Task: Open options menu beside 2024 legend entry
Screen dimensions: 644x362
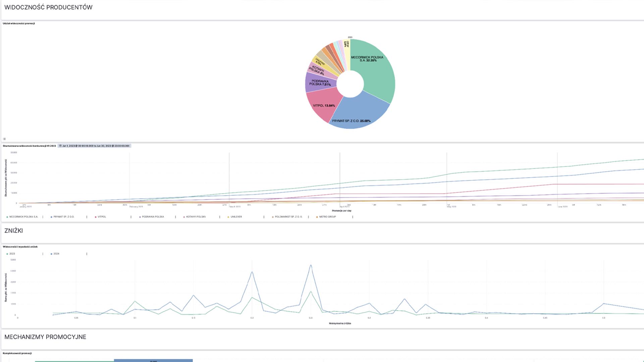Action: [x=87, y=254]
